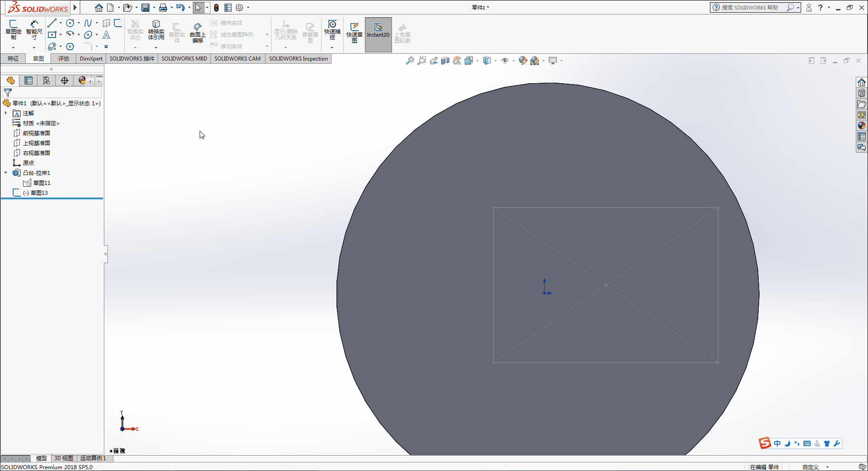Select the sketch Text tool
Image resolution: width=868 pixels, height=471 pixels.
click(106, 35)
